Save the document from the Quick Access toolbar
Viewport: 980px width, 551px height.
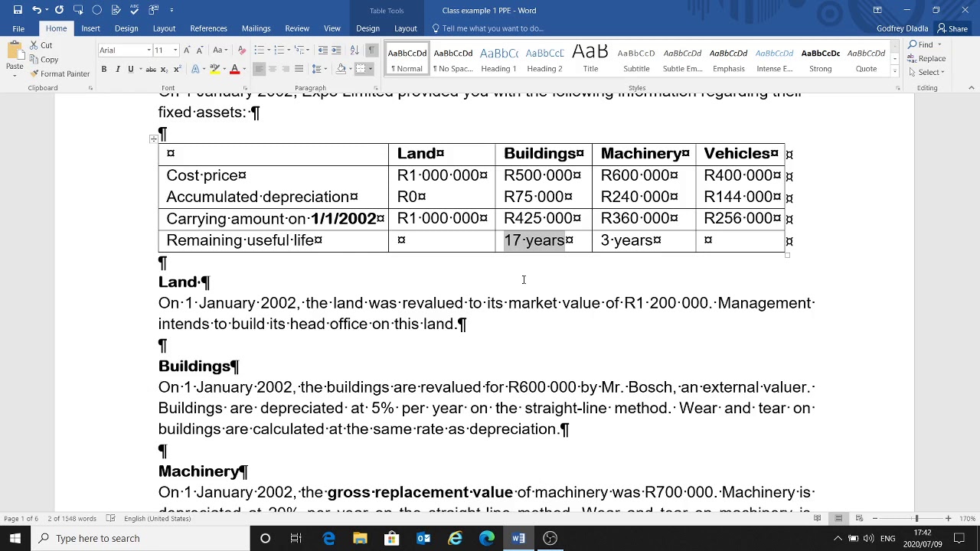point(18,10)
